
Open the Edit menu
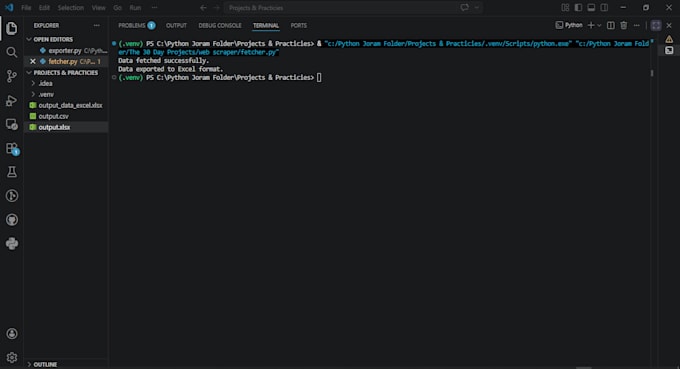click(x=44, y=8)
